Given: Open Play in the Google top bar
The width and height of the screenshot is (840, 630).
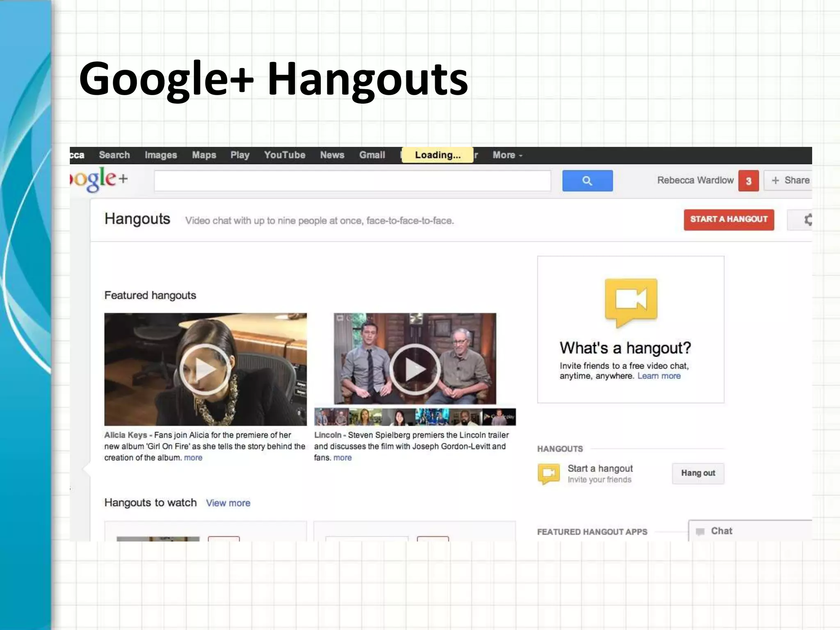Looking at the screenshot, I should [240, 155].
